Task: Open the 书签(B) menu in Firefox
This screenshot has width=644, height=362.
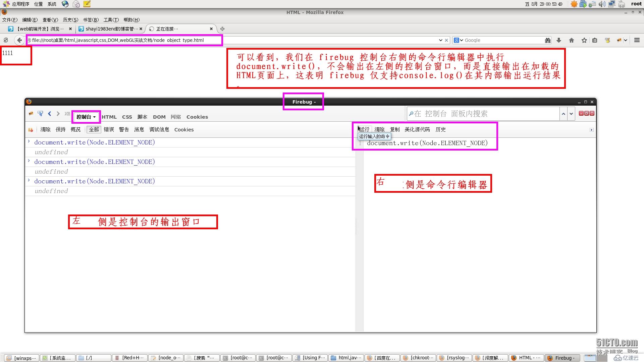Action: (x=91, y=20)
